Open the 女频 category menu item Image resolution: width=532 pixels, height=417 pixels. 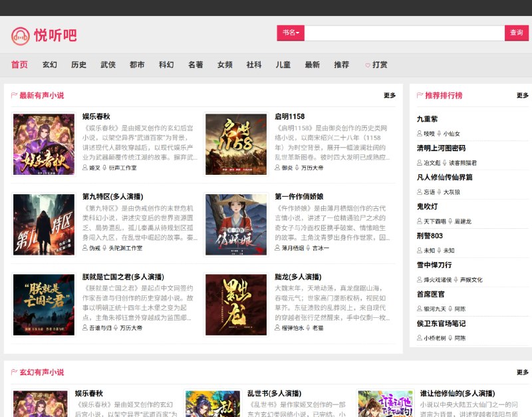pos(225,65)
